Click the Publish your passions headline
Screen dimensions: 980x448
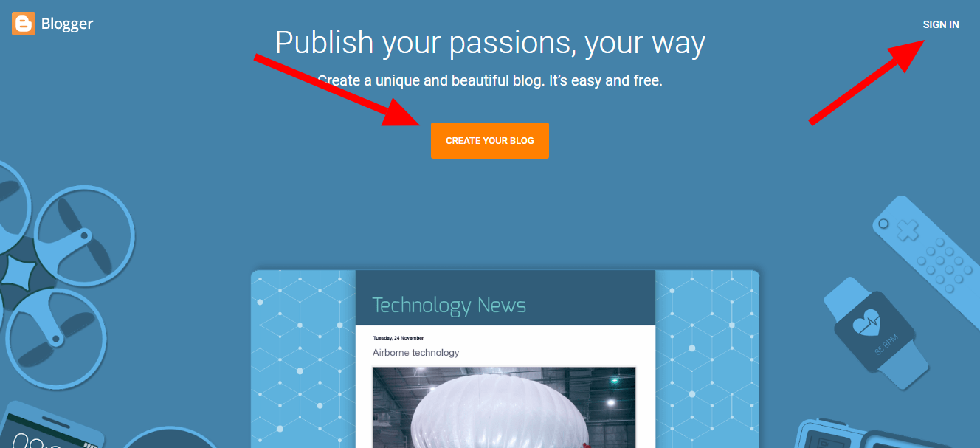pyautogui.click(x=490, y=43)
